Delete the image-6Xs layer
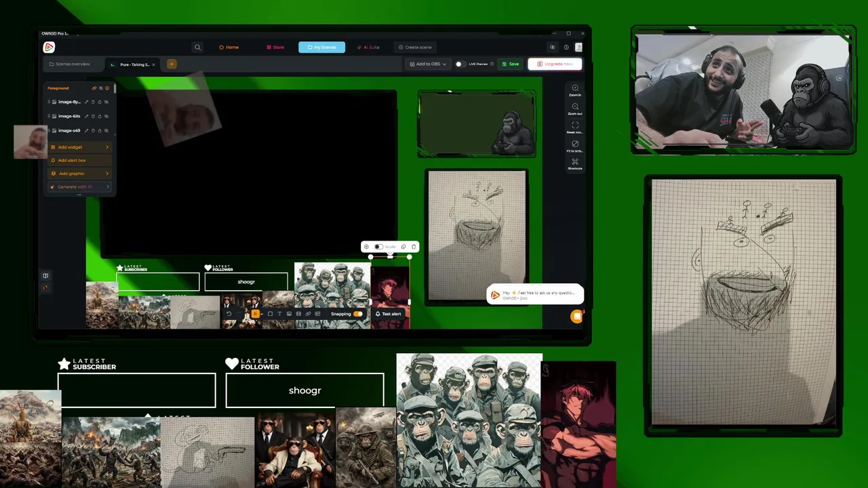This screenshot has height=488, width=868. tap(93, 116)
